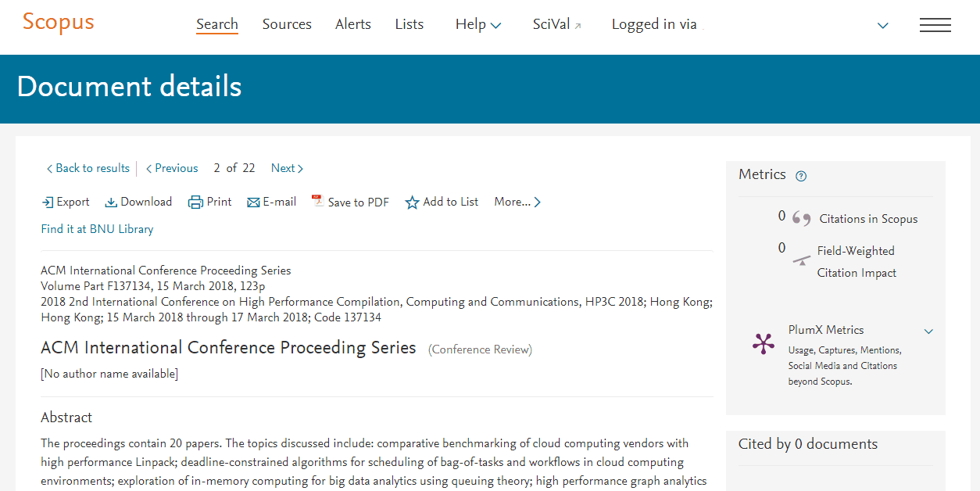The width and height of the screenshot is (980, 491).
Task: Open the hamburger menu in header
Action: [x=935, y=25]
